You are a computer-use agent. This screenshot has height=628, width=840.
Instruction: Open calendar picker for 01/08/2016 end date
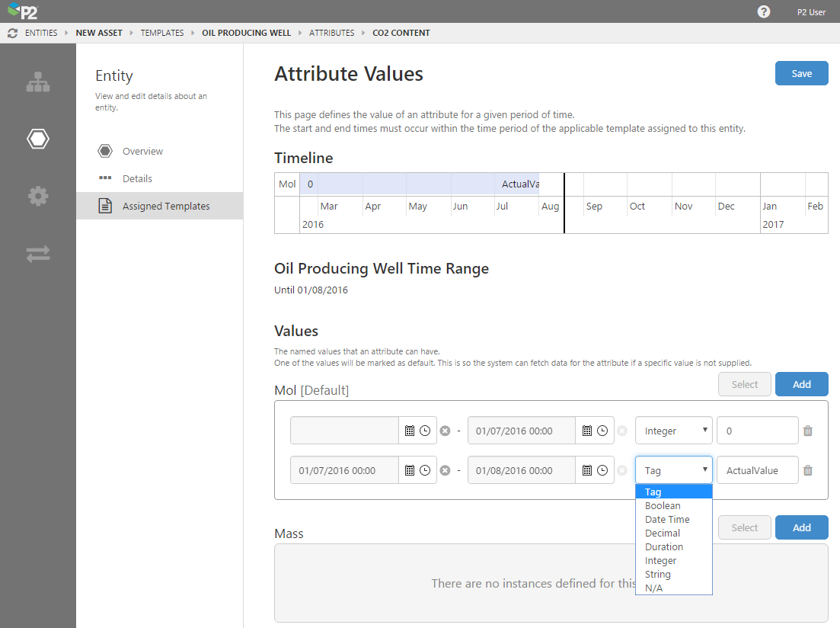(x=587, y=470)
